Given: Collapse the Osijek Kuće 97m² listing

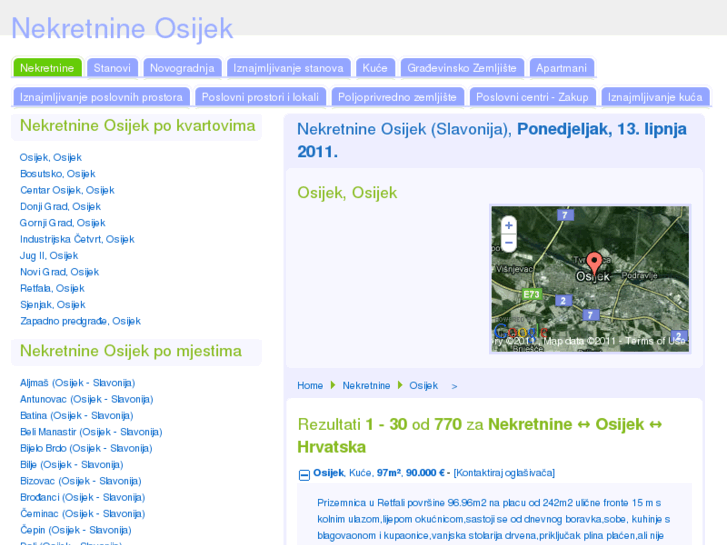Looking at the screenshot, I should (304, 475).
